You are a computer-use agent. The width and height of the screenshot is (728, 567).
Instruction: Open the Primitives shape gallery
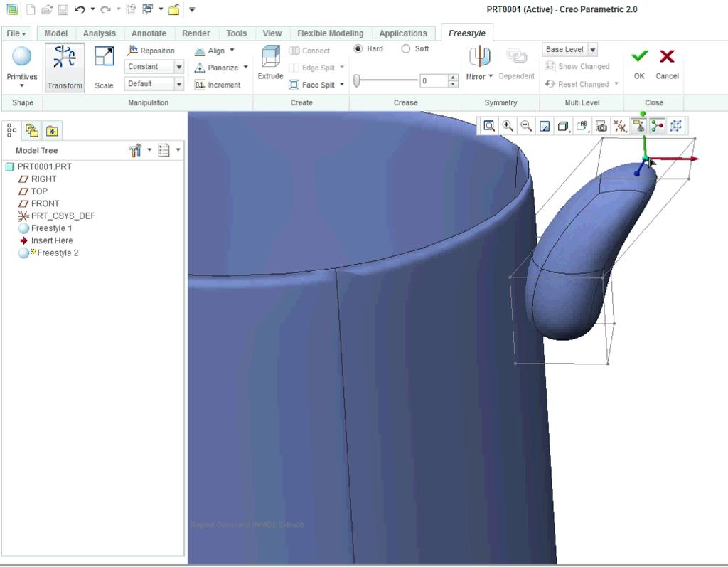[x=22, y=67]
